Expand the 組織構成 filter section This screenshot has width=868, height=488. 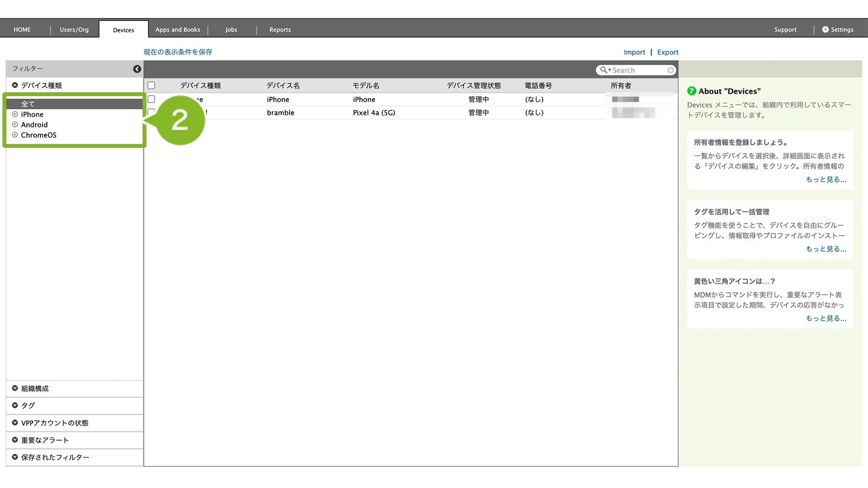(15, 388)
